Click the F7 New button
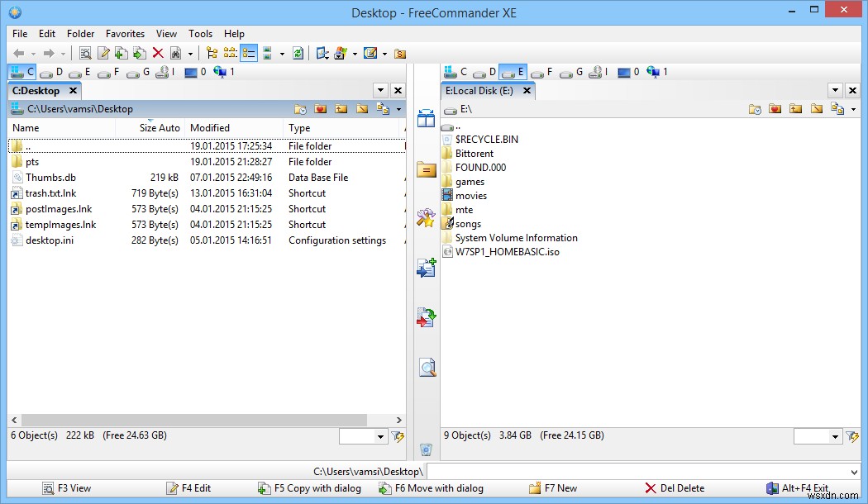Image resolution: width=868 pixels, height=504 pixels. tap(553, 488)
